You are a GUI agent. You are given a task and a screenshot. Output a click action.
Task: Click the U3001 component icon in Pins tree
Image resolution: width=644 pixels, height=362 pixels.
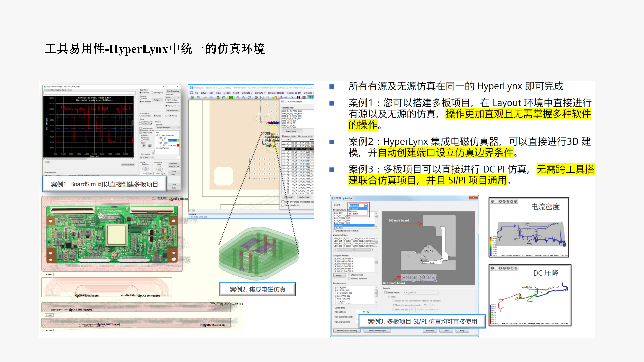[x=161, y=143]
